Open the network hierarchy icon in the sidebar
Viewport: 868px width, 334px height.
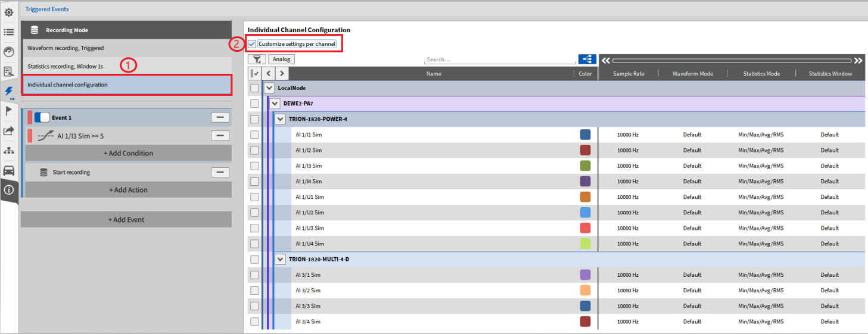click(9, 151)
